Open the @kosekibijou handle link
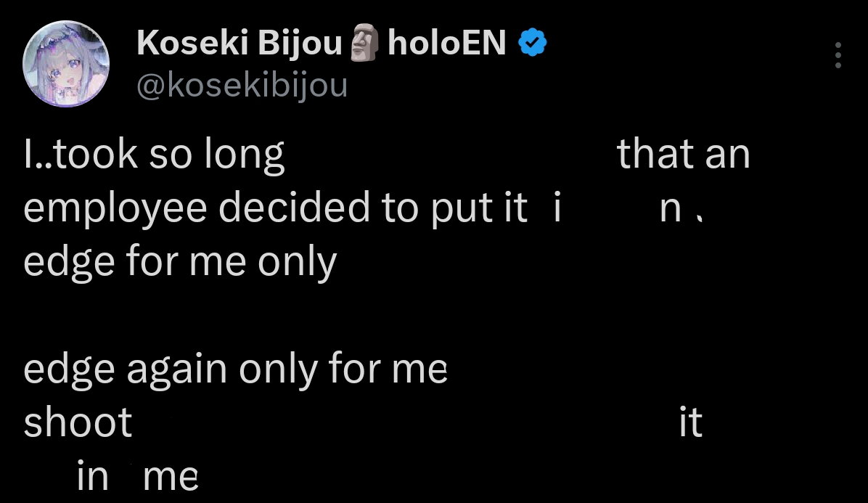 click(242, 86)
